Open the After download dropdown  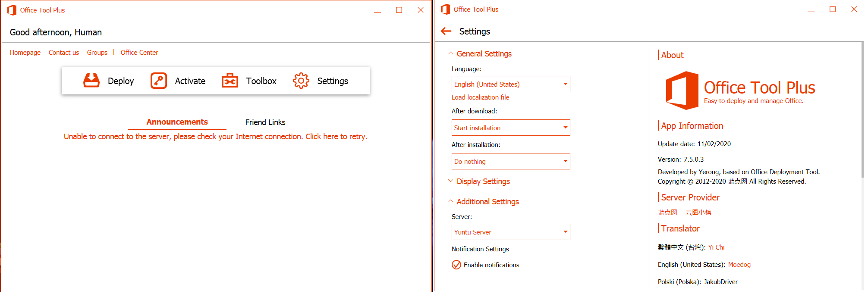click(x=511, y=128)
